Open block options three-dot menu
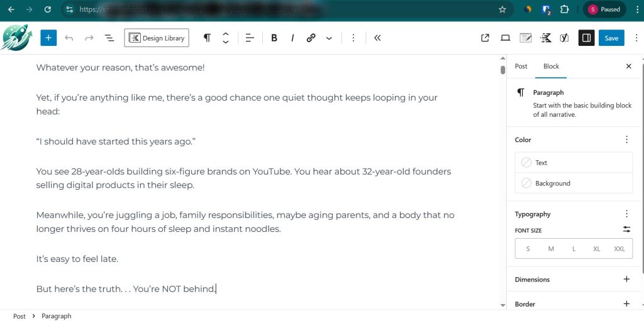The width and height of the screenshot is (644, 321). pyautogui.click(x=353, y=38)
